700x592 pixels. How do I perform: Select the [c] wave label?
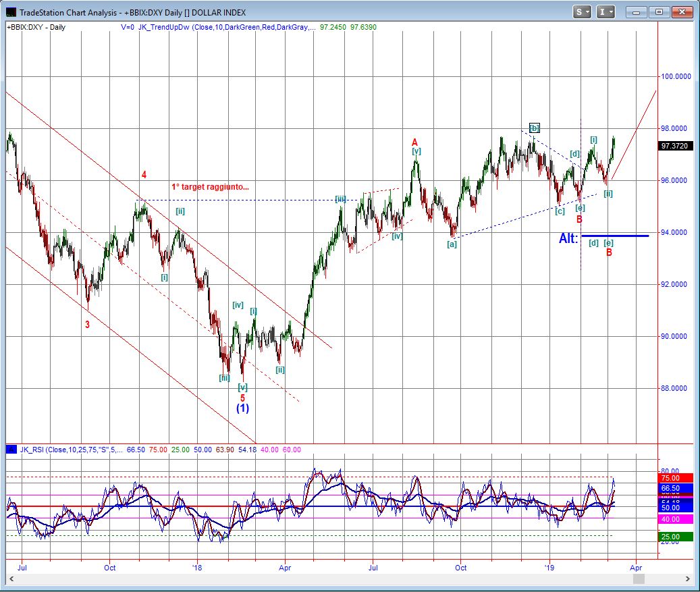click(x=560, y=211)
